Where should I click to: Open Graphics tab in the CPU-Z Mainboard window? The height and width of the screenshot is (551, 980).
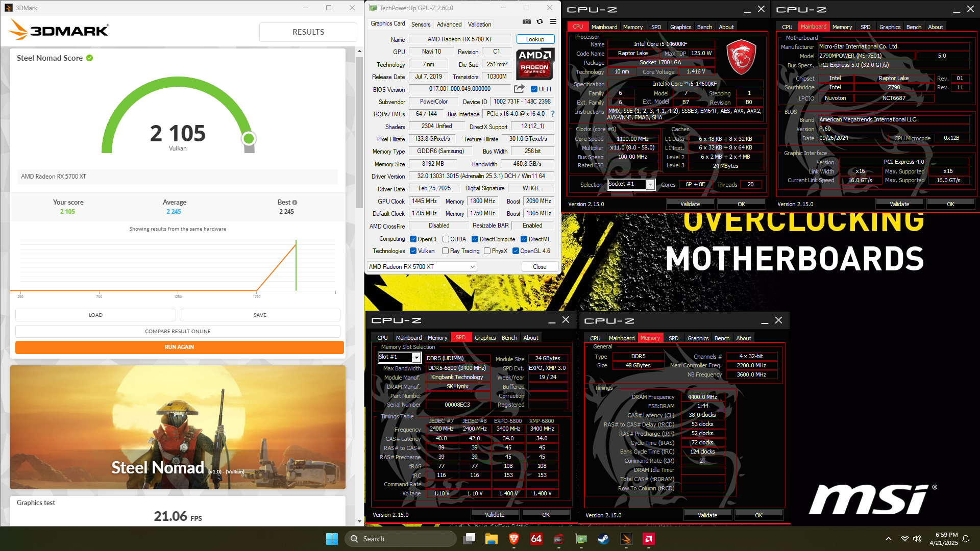tap(890, 27)
